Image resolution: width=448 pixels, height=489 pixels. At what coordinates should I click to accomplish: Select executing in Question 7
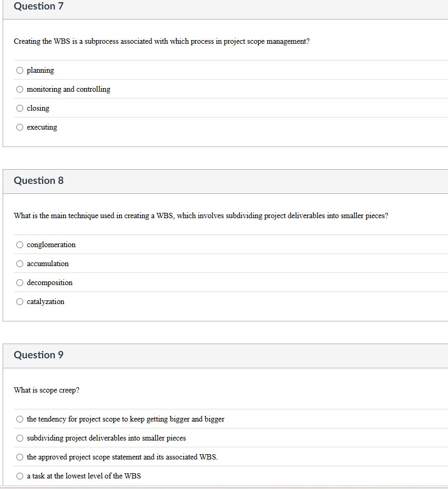click(20, 126)
